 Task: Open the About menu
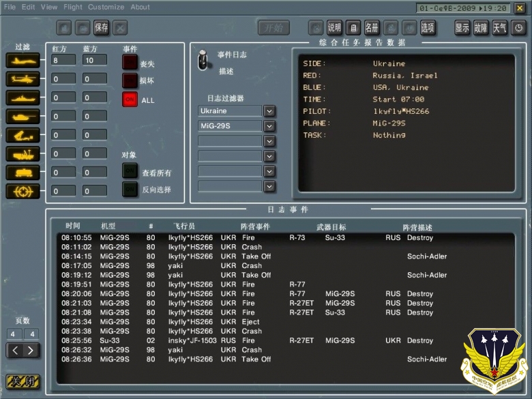(x=140, y=7)
